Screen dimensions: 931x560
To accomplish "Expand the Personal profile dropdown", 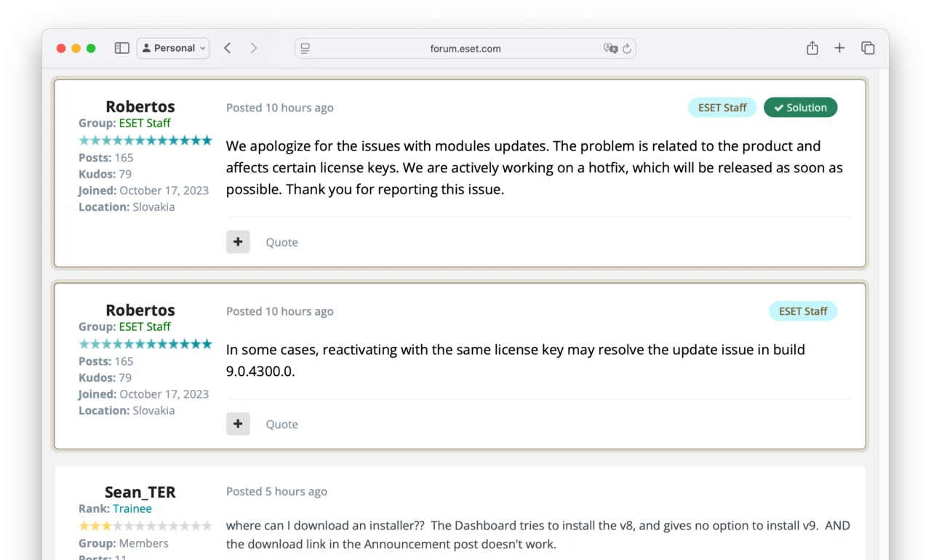I will pyautogui.click(x=173, y=48).
